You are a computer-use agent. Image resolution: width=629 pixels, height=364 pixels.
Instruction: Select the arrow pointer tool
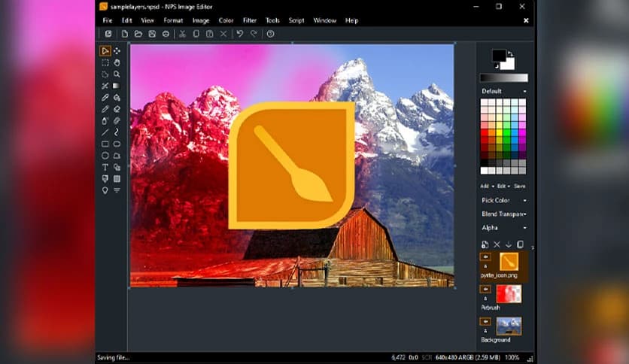pos(105,51)
